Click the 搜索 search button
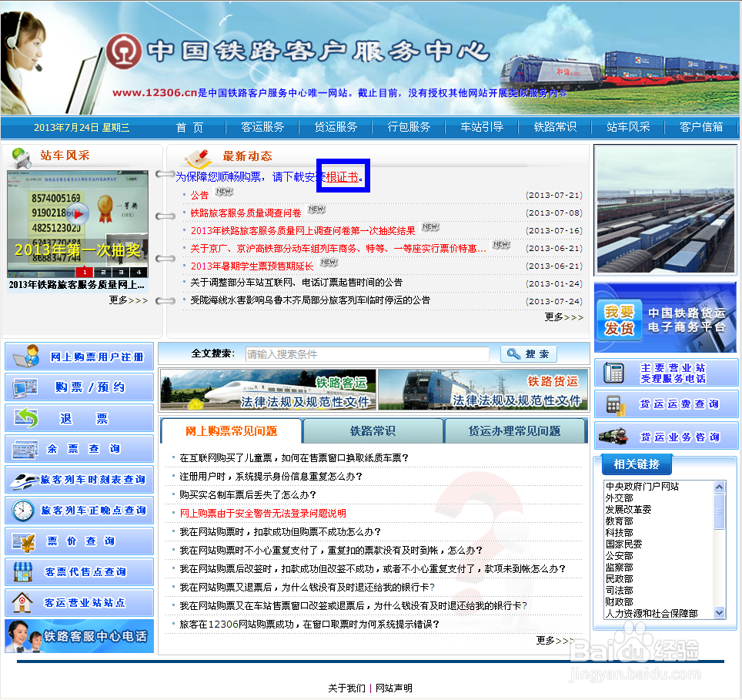The image size is (742, 700). [x=529, y=353]
